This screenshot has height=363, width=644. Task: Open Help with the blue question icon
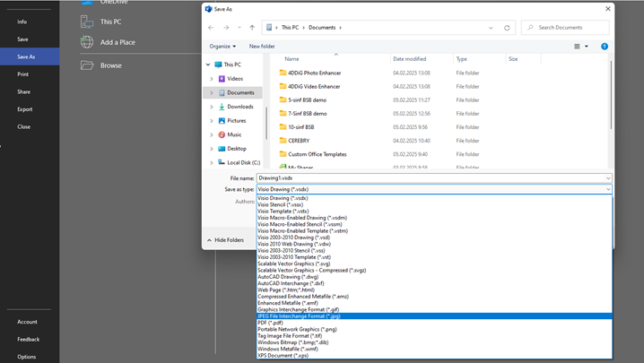(605, 47)
